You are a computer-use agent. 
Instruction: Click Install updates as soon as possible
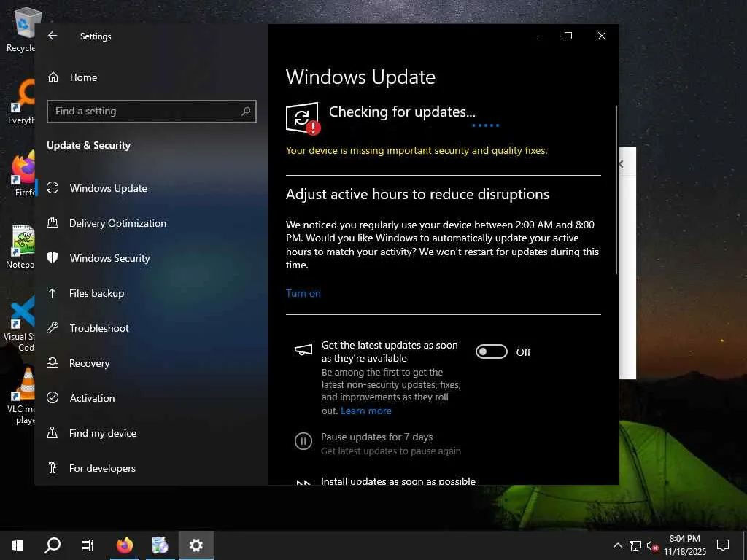(x=398, y=481)
